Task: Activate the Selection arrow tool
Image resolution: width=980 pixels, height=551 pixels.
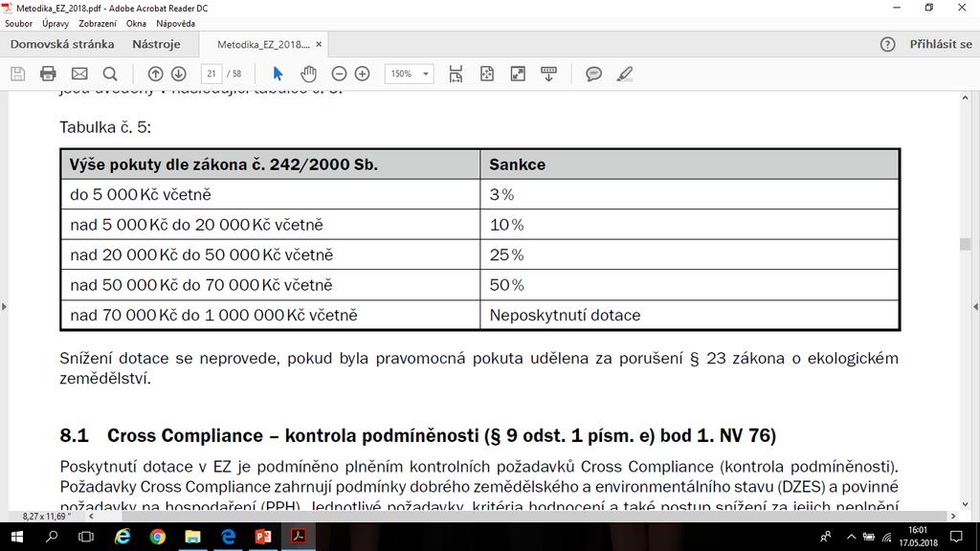Action: pos(278,74)
